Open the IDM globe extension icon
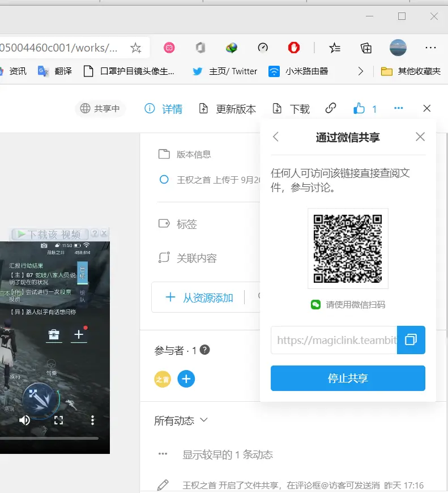Image resolution: width=448 pixels, height=493 pixels. click(x=232, y=48)
